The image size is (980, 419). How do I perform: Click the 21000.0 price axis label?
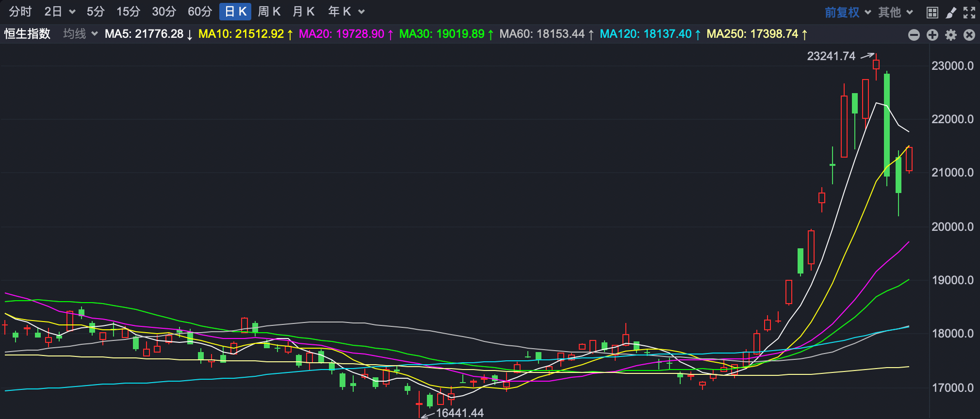952,173
